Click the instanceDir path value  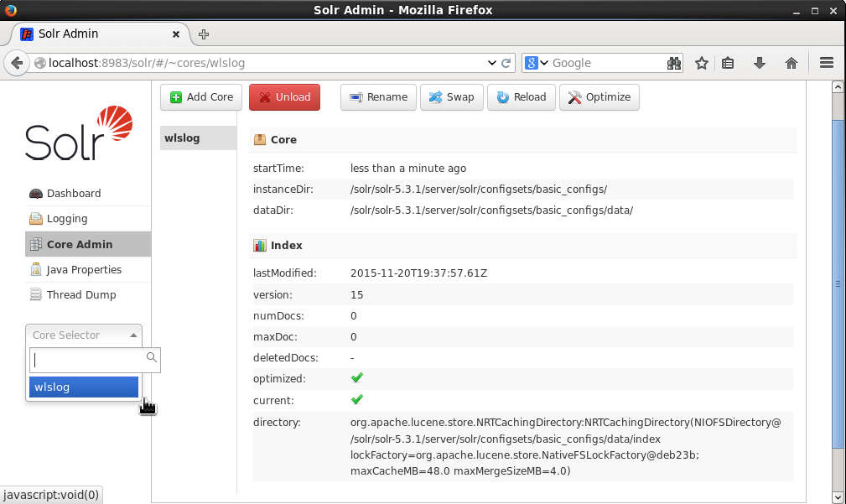click(x=479, y=190)
